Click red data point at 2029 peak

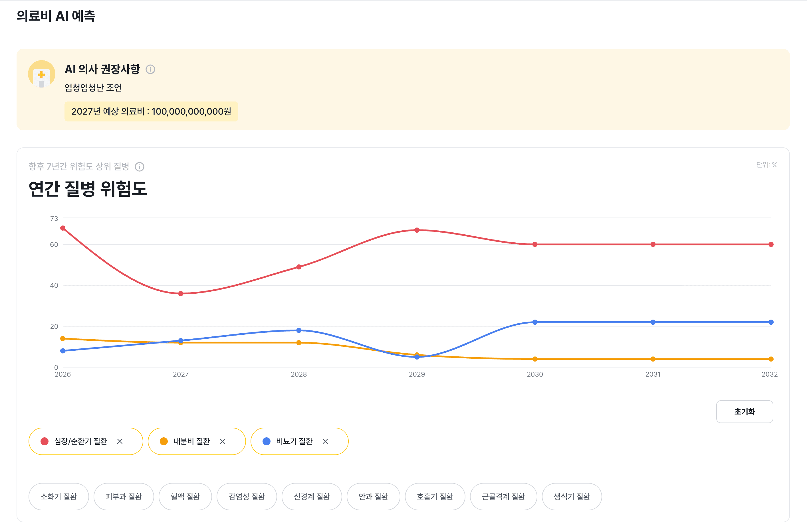417,230
